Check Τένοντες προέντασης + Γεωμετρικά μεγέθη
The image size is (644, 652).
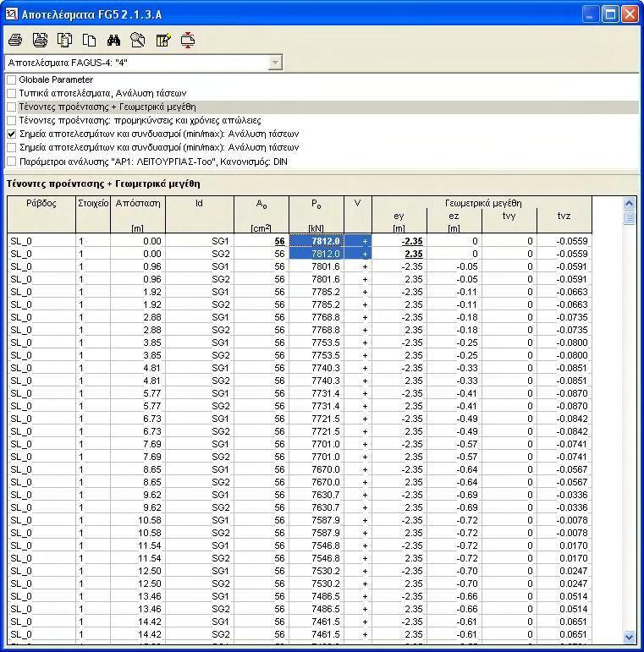12,107
